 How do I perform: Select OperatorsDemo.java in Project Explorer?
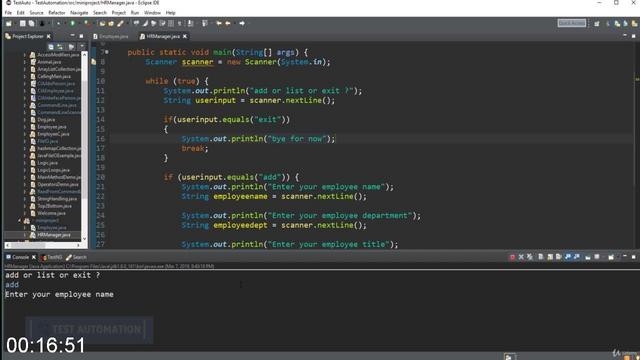(58, 184)
